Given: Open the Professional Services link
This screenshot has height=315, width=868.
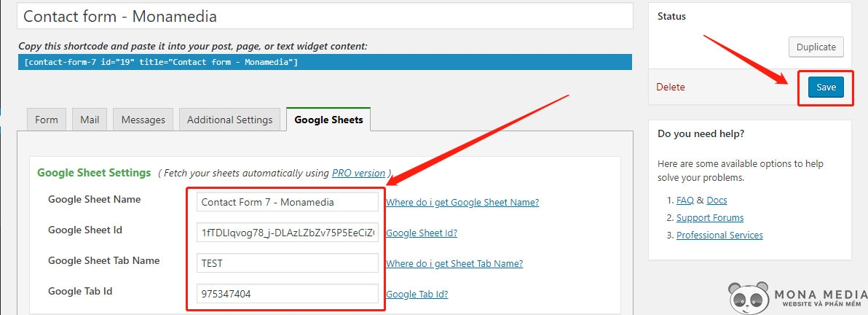Looking at the screenshot, I should [719, 235].
